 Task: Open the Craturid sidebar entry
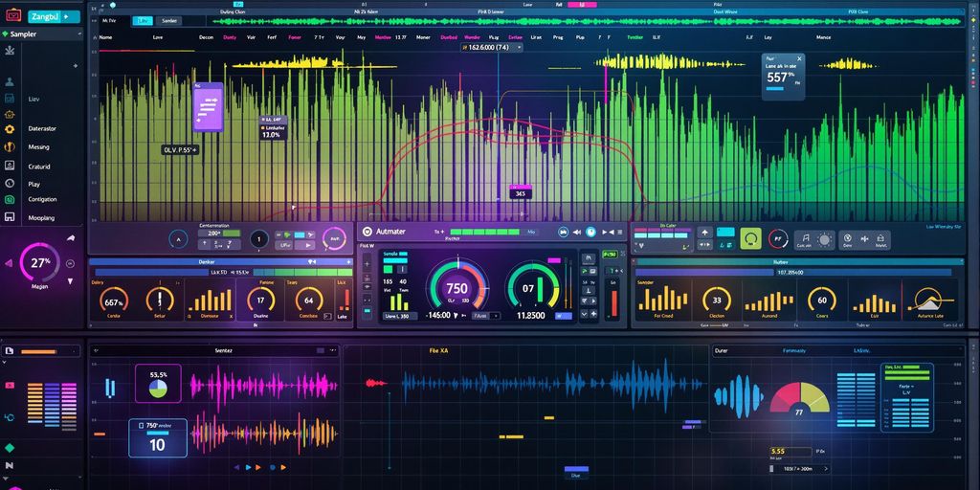tap(38, 167)
